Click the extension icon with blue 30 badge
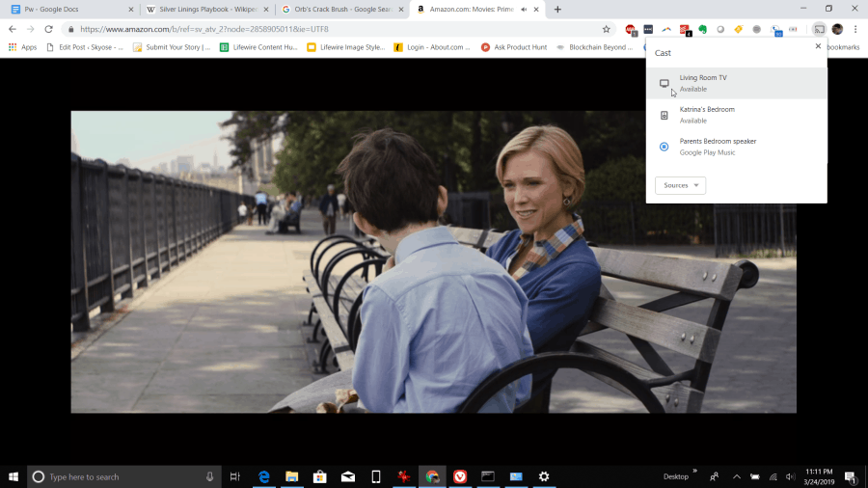 click(776, 30)
